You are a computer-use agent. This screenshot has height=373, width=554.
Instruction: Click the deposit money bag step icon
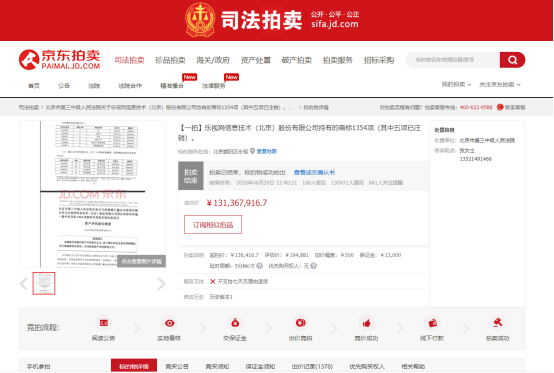pyautogui.click(x=235, y=323)
